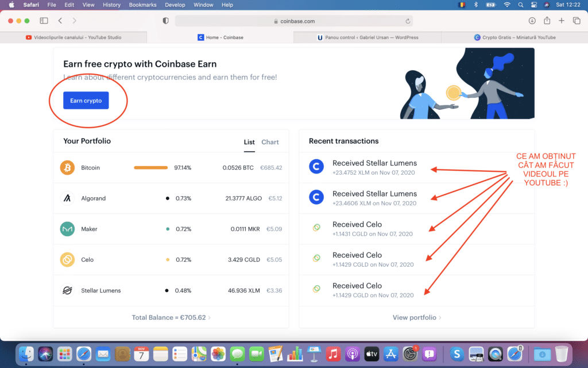This screenshot has height=368, width=588.
Task: Go forward with Safari forward arrow
Action: pos(74,21)
